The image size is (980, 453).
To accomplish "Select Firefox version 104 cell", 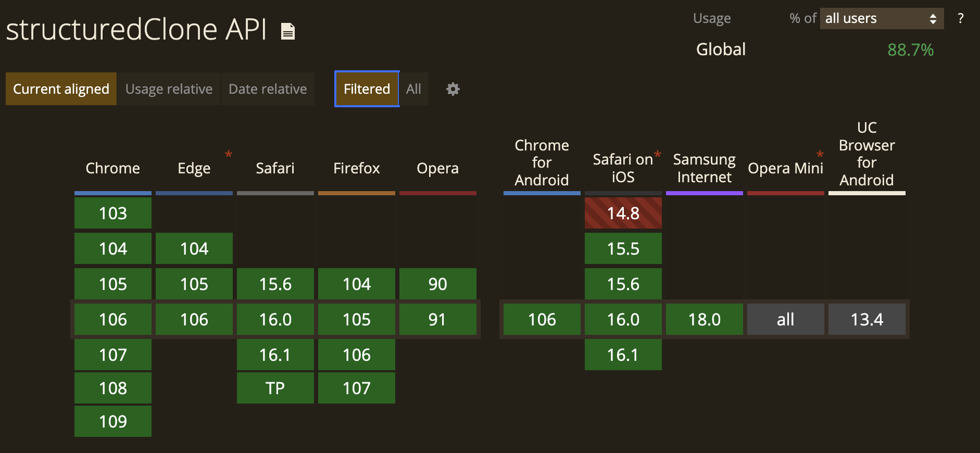I will tap(357, 284).
